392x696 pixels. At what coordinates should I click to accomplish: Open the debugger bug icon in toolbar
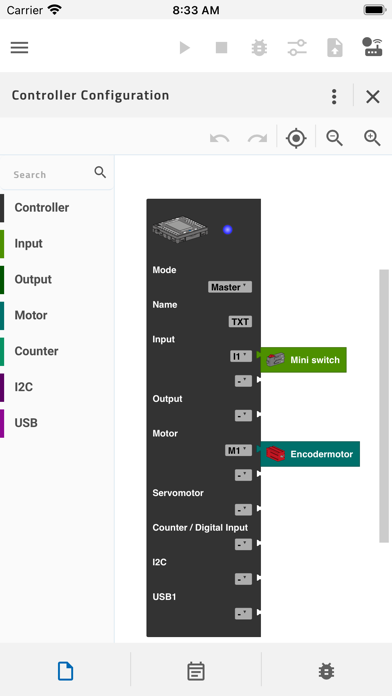coord(259,47)
